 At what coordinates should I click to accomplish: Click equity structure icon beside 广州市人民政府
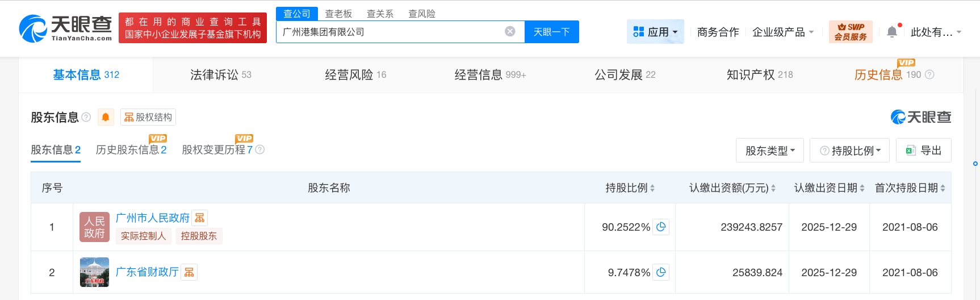tap(200, 218)
